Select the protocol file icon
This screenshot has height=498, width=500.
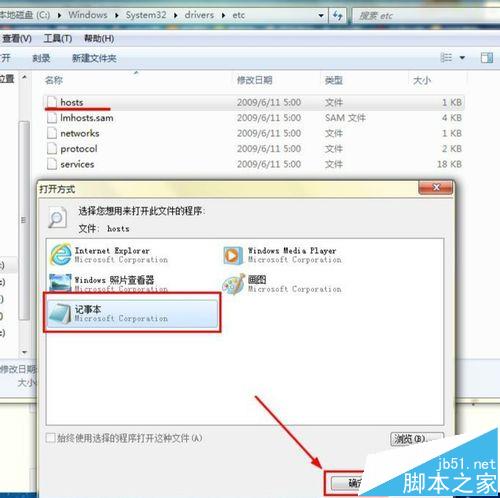[x=52, y=148]
